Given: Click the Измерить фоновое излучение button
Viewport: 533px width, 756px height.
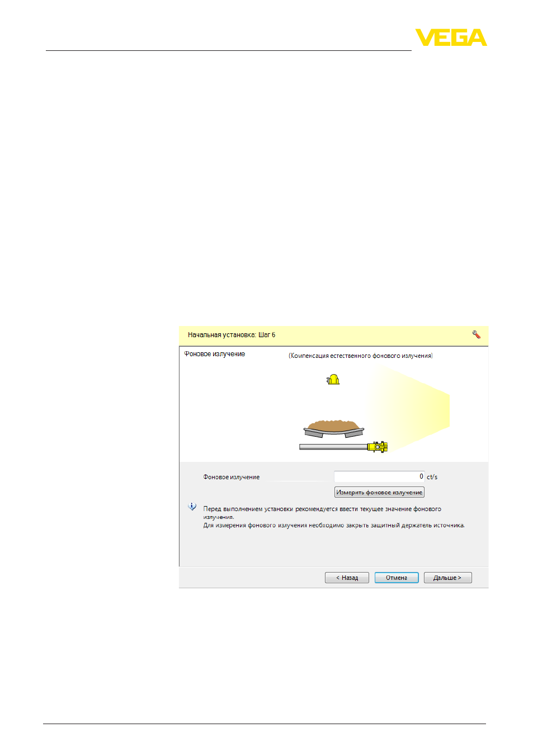Looking at the screenshot, I should pyautogui.click(x=379, y=493).
